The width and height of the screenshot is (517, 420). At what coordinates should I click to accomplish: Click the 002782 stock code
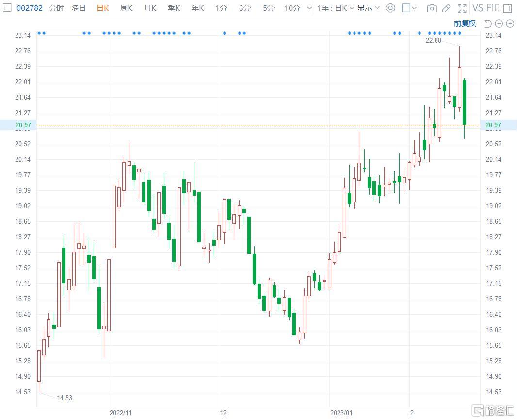tap(30, 8)
